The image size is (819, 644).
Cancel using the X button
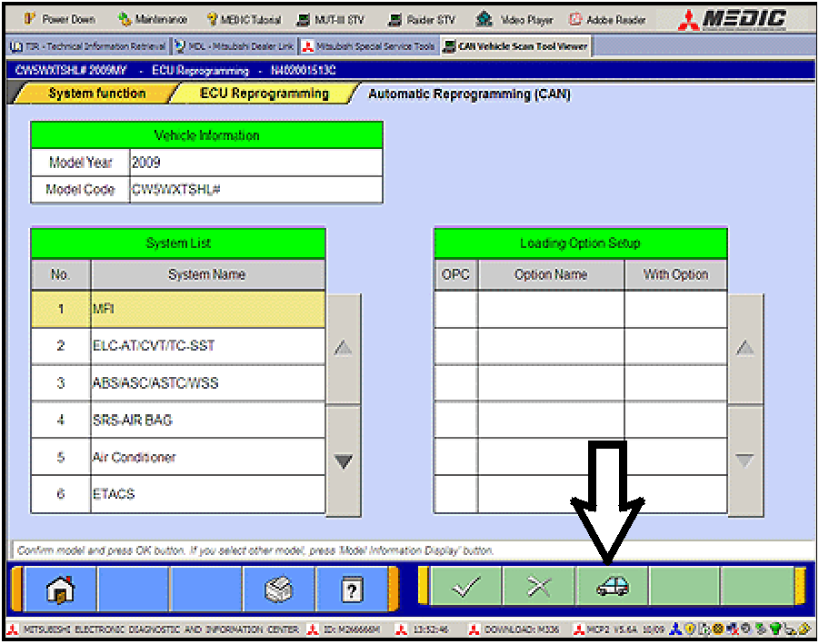click(538, 589)
